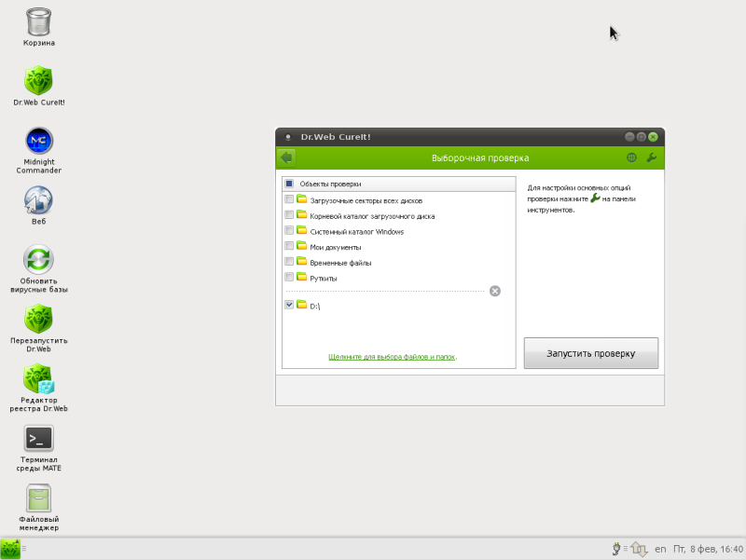This screenshot has width=746, height=560.
Task: Click the link to choose files and folders
Action: [x=392, y=357]
